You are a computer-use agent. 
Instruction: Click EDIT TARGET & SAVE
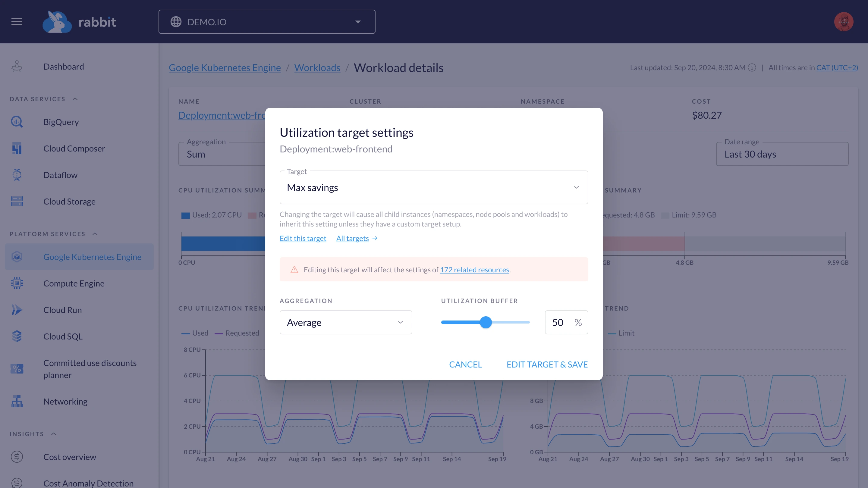point(546,364)
